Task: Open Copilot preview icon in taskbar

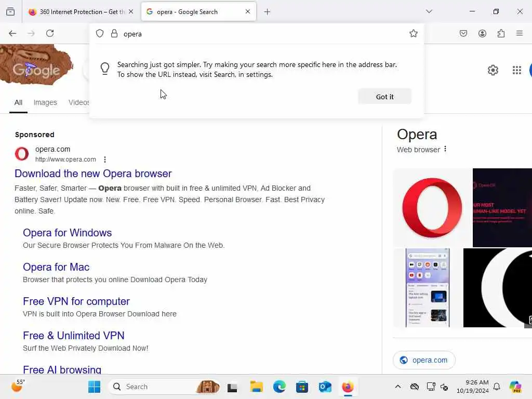Action: pos(515,387)
